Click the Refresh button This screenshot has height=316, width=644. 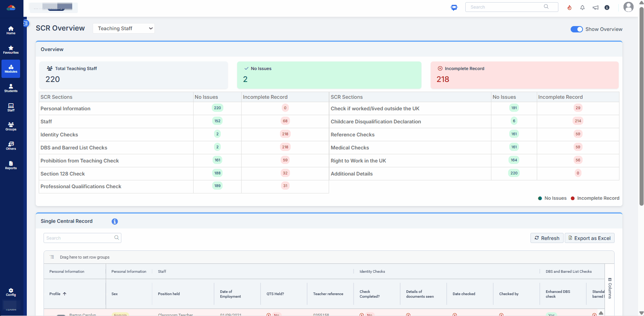546,238
